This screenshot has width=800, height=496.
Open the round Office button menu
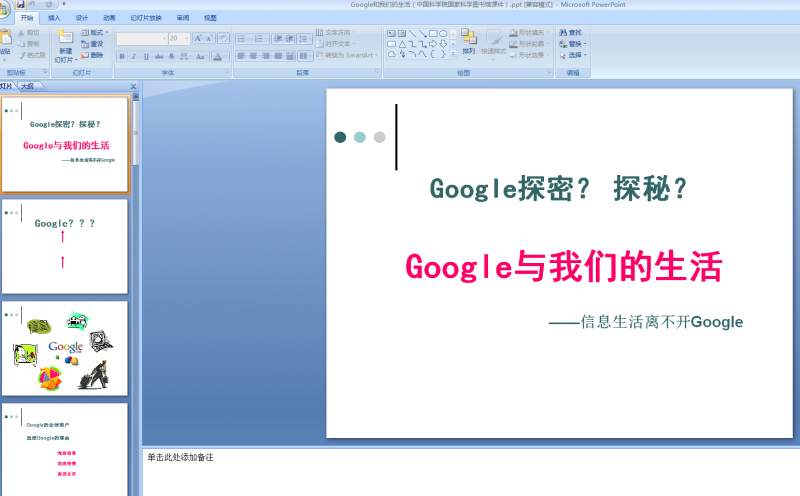coord(4,9)
